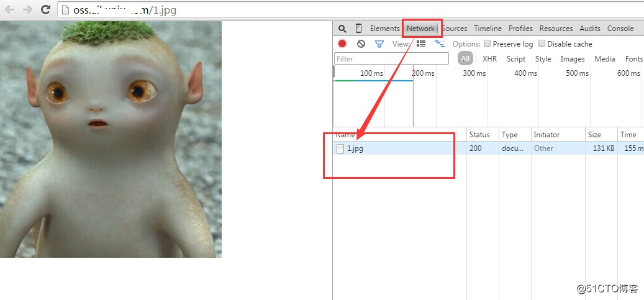This screenshot has height=300, width=644.
Task: Clear the network log
Action: coord(361,43)
